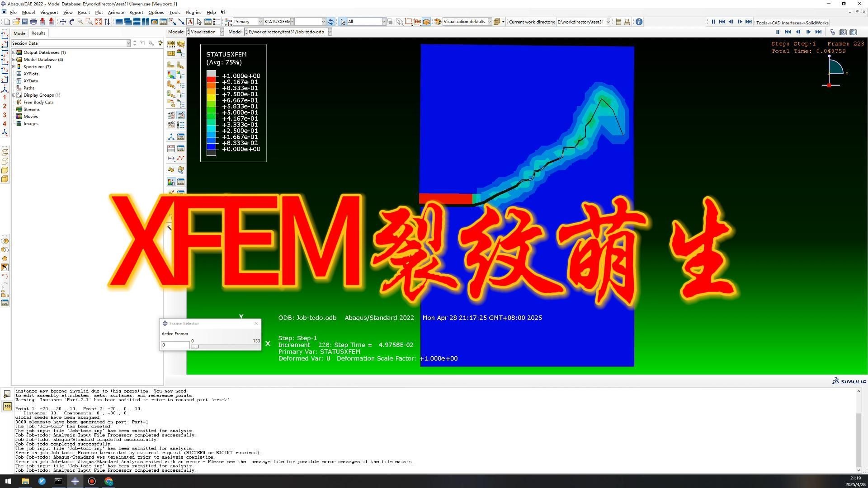Click first frame in lower playback row
The height and width of the screenshot is (488, 868).
(788, 32)
